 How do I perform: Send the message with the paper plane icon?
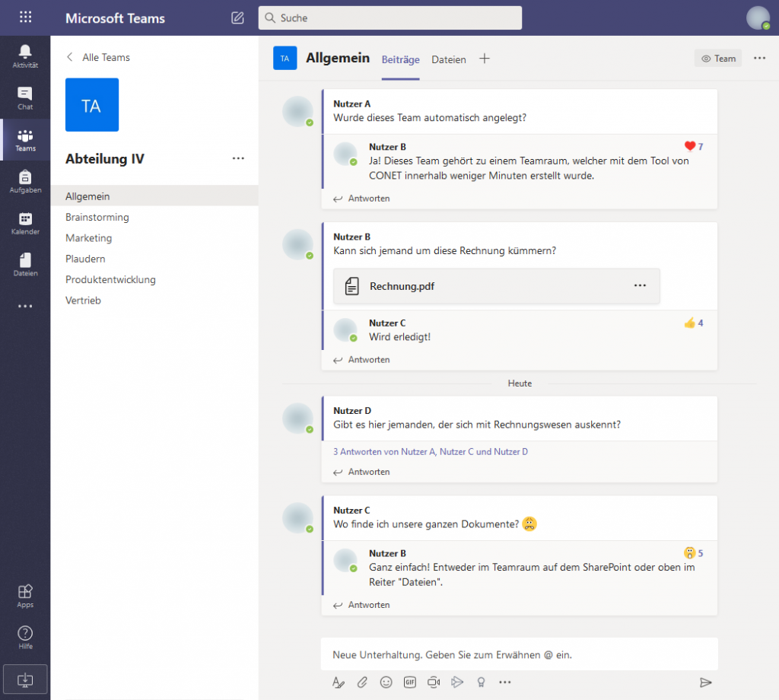[x=706, y=682]
